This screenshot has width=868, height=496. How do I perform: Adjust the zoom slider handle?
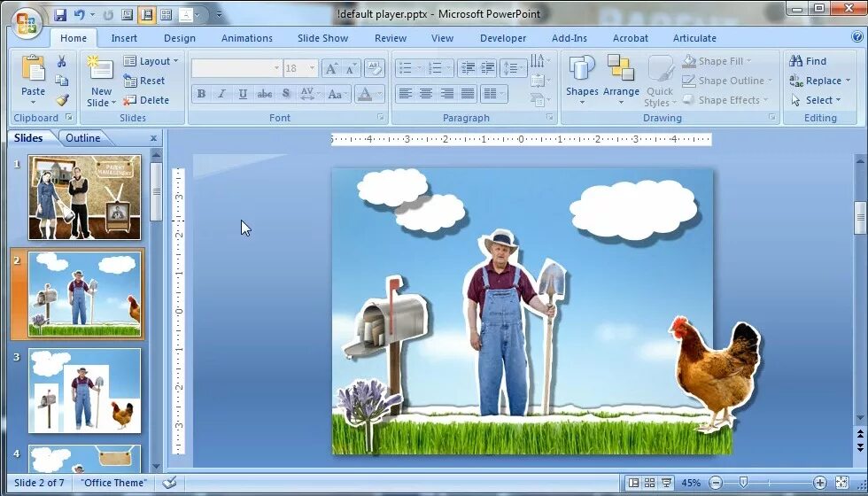point(743,483)
